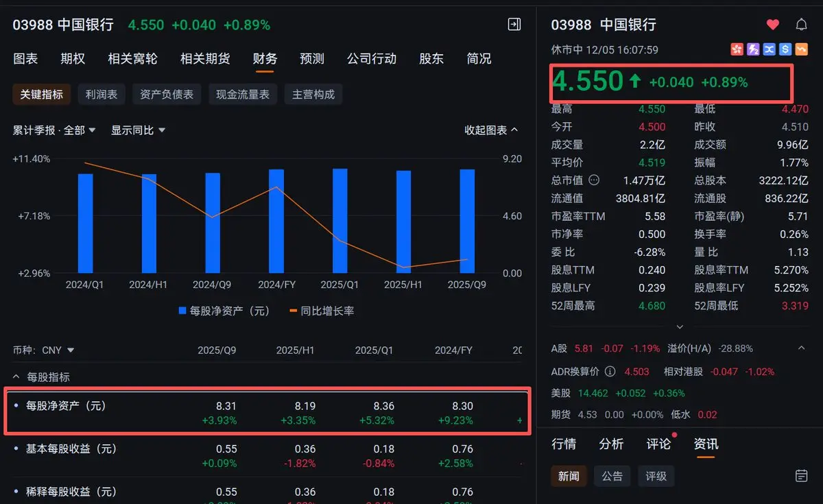Click the A股 price 5.81
Image resolution: width=823 pixels, height=504 pixels.
(x=584, y=348)
